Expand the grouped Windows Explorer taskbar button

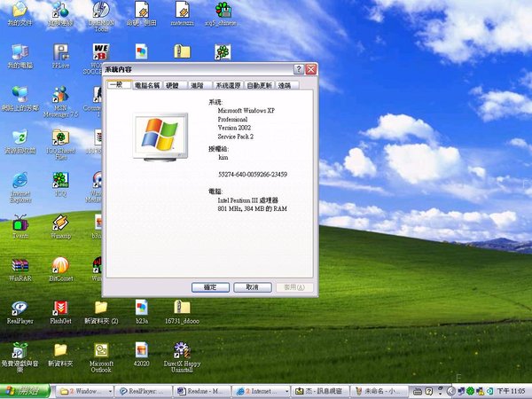click(85, 391)
